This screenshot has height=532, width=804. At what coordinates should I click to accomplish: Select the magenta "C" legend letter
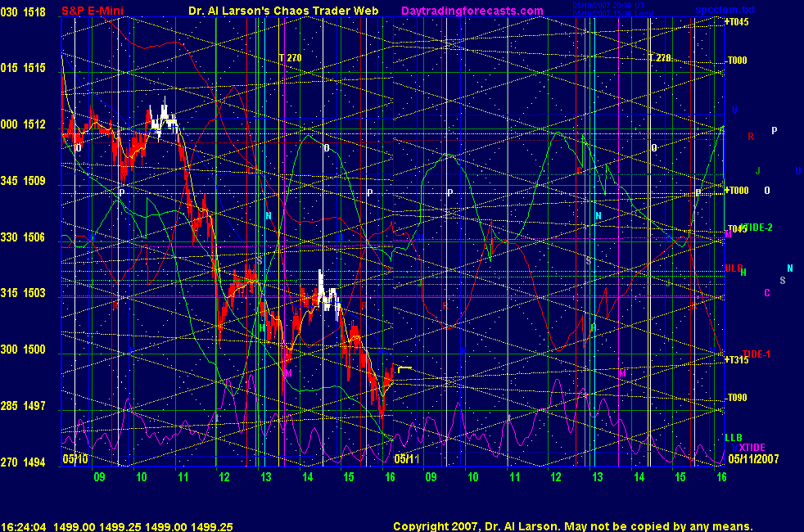(767, 293)
